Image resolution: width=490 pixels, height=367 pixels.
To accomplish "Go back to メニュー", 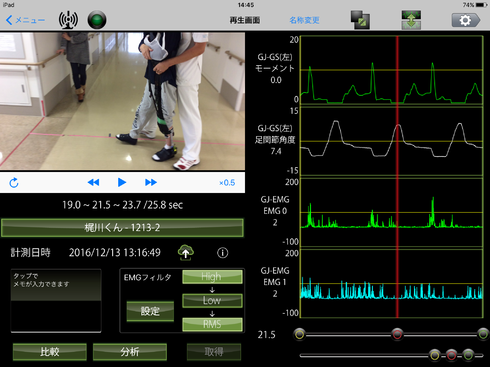I will [x=25, y=20].
